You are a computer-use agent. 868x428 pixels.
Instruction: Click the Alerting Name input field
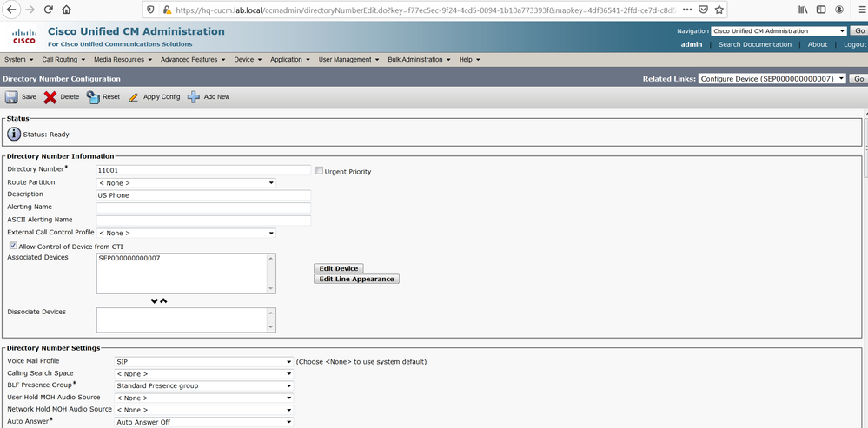[203, 207]
